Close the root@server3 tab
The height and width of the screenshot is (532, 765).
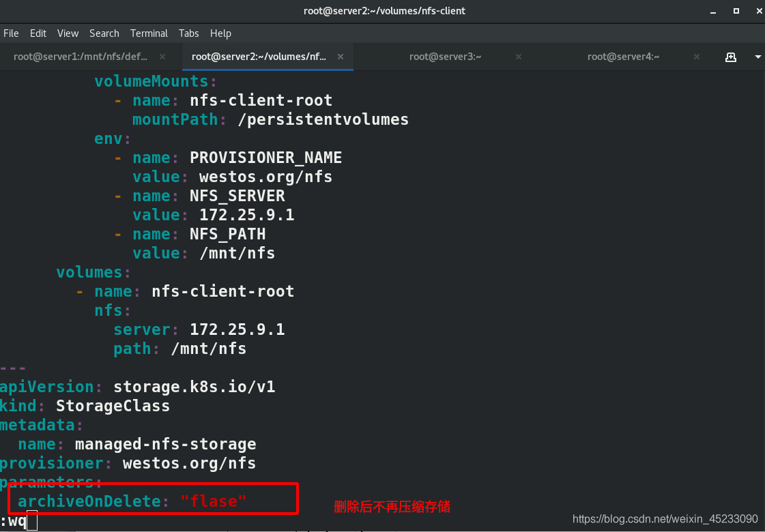tap(519, 57)
